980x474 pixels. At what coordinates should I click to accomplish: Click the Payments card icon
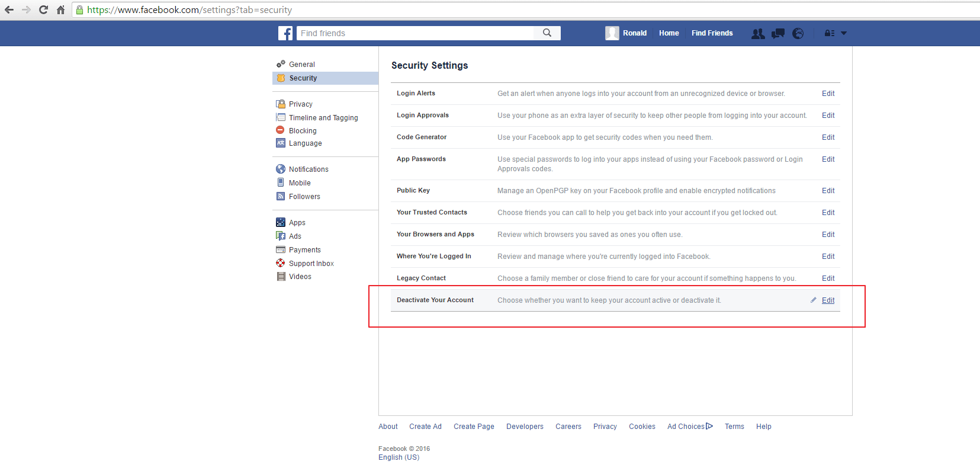click(281, 249)
